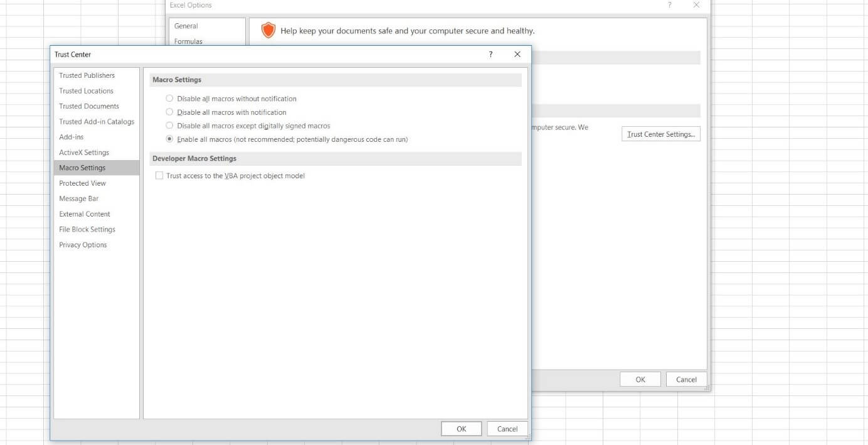868x445 pixels.
Task: Click Trust Center help question mark
Action: pos(490,55)
